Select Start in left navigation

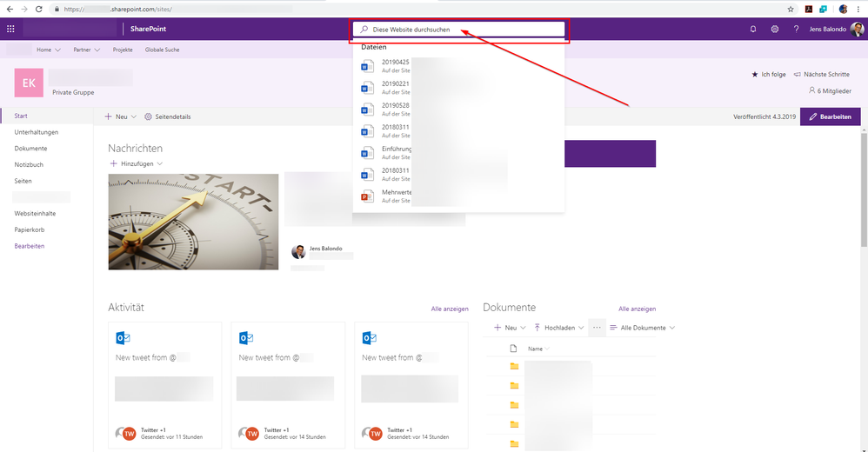21,116
